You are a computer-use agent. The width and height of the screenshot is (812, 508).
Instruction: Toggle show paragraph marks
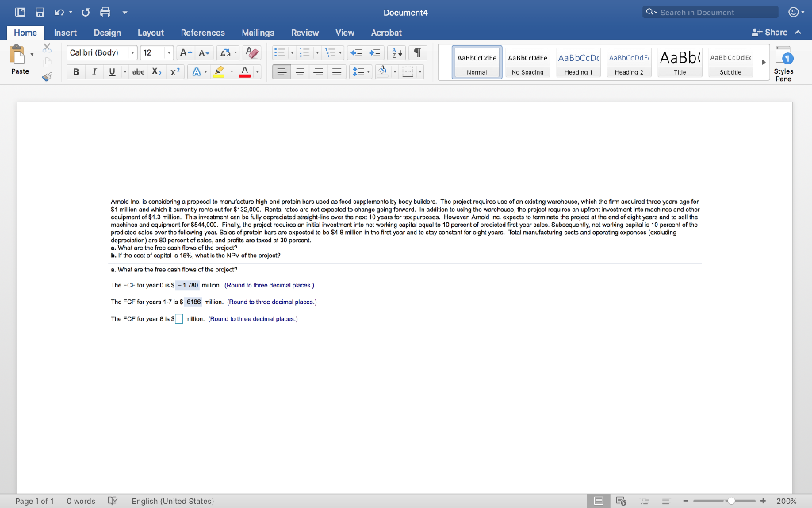point(417,53)
